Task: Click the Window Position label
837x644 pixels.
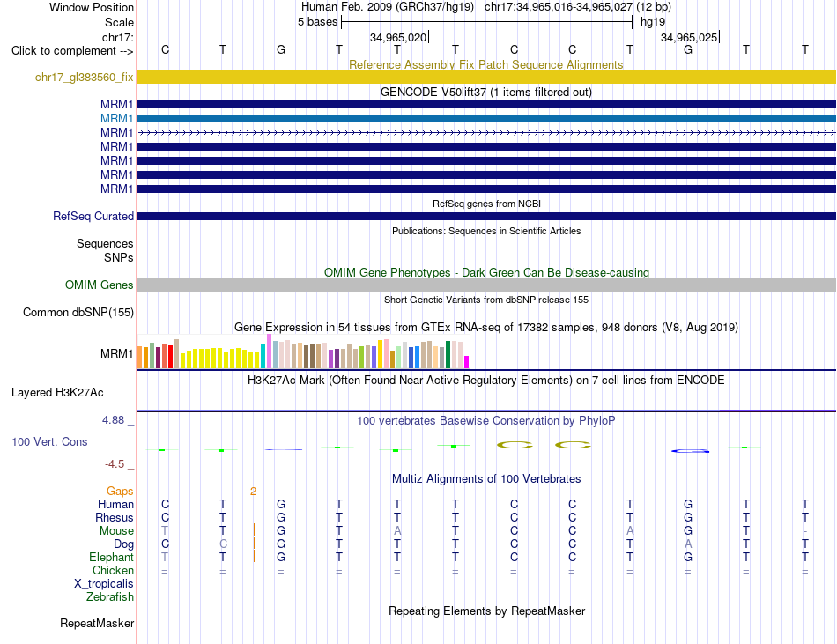Action: coord(92,7)
